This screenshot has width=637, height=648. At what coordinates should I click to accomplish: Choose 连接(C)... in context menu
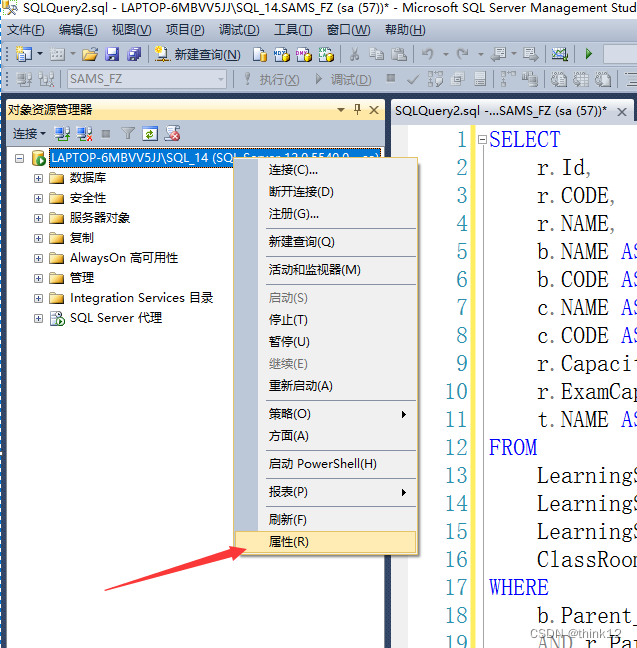click(326, 170)
